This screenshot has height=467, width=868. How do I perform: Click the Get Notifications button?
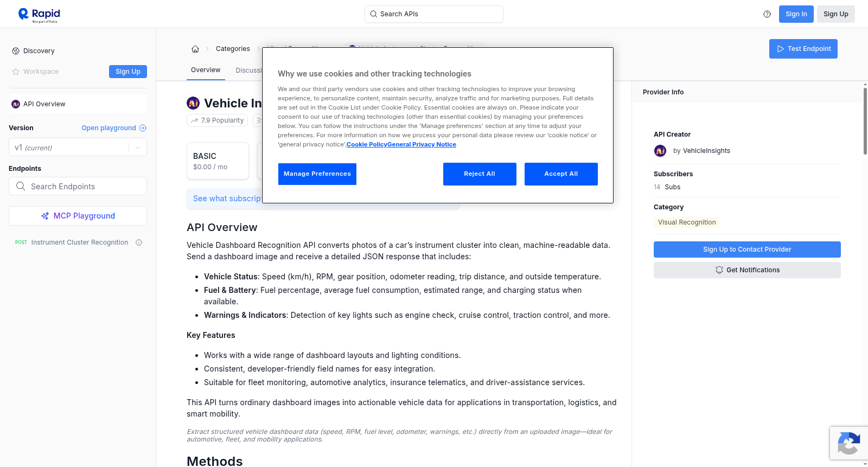click(x=747, y=270)
